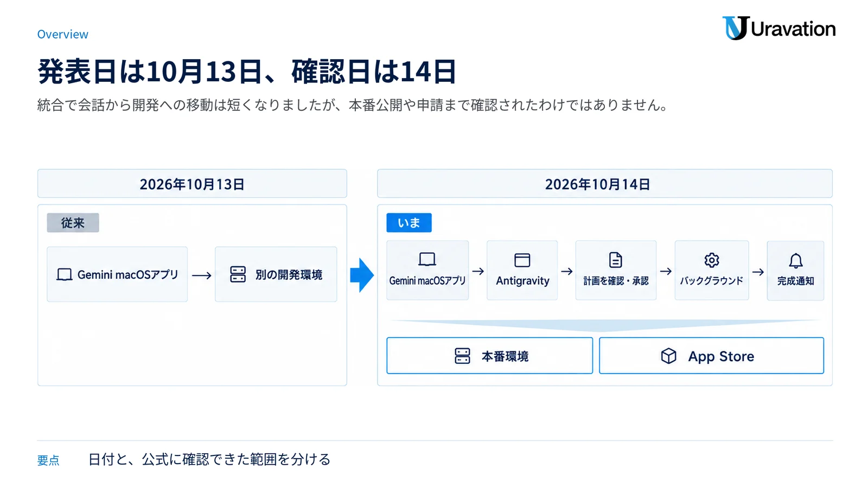The height and width of the screenshot is (488, 868).
Task: Click the "Overview" section label
Action: point(63,34)
